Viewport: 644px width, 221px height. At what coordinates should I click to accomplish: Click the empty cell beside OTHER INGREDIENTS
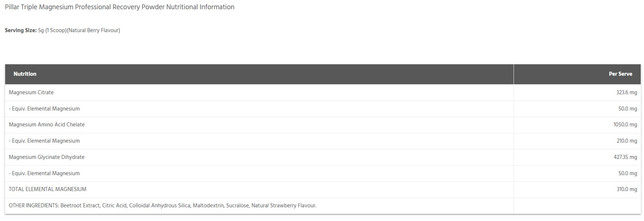pyautogui.click(x=577, y=205)
